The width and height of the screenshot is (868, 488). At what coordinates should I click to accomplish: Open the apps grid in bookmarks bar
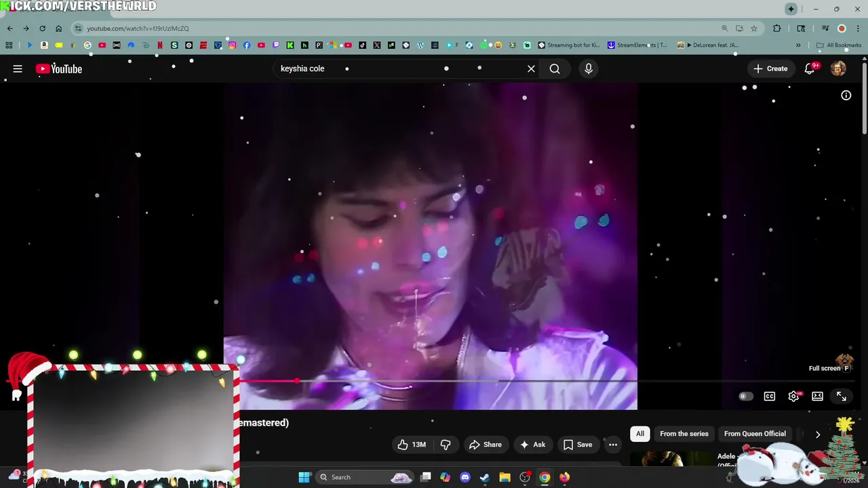(9, 45)
